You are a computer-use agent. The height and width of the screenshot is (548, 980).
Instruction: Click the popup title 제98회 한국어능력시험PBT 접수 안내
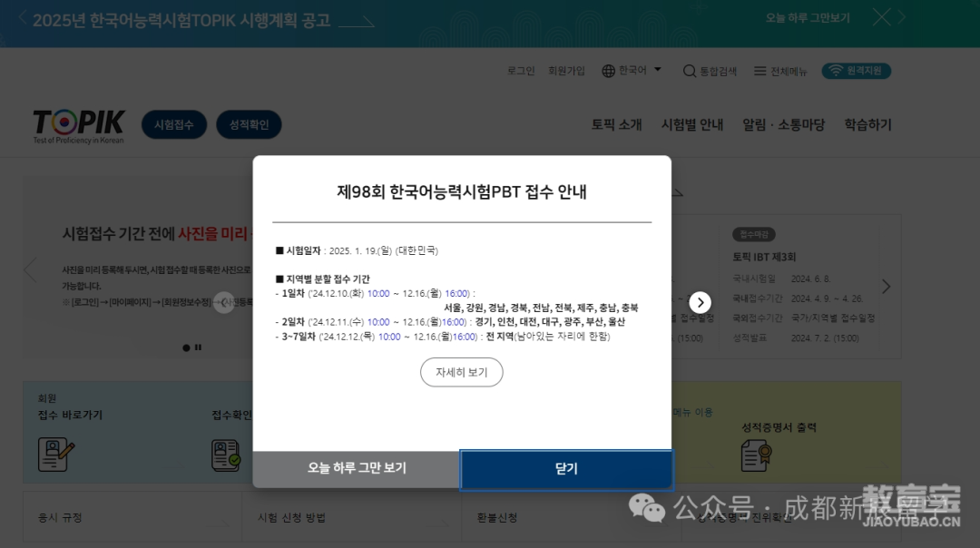coord(461,191)
